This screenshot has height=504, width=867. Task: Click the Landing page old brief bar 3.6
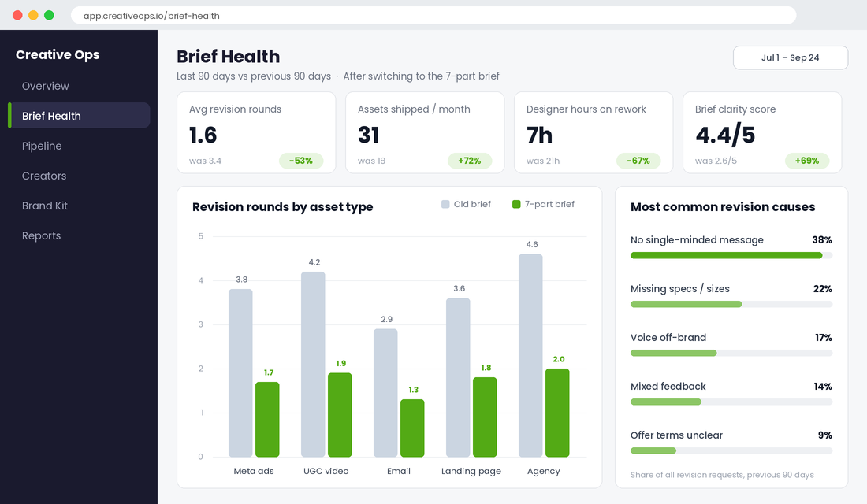click(x=458, y=377)
